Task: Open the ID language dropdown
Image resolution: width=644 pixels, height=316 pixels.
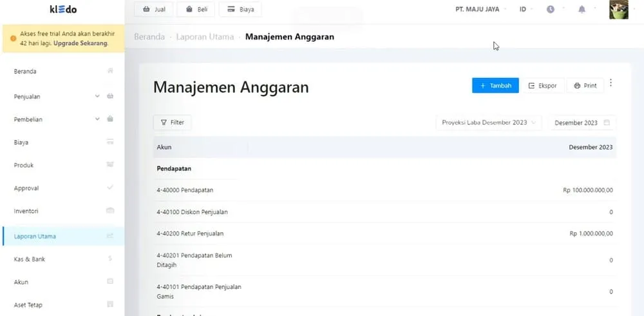Action: pos(526,9)
